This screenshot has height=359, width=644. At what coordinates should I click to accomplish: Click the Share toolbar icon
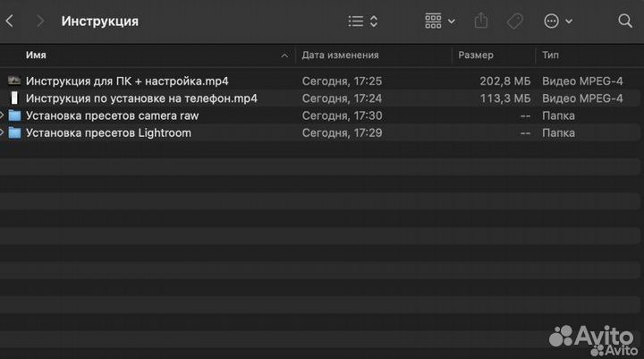481,21
